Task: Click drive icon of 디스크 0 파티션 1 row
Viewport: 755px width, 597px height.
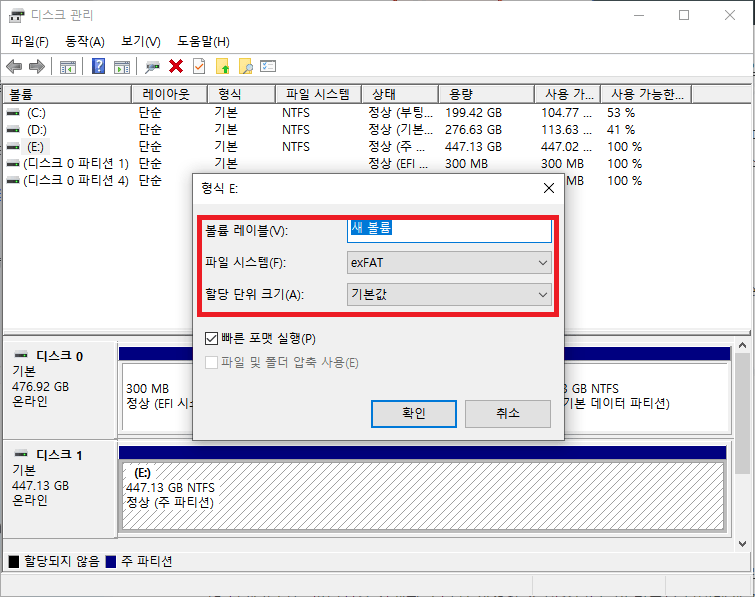Action: click(13, 164)
